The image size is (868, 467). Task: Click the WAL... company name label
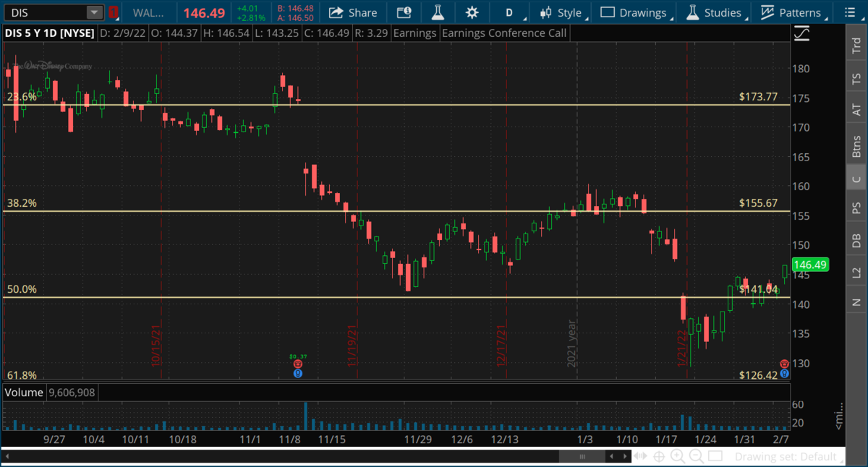[148, 12]
